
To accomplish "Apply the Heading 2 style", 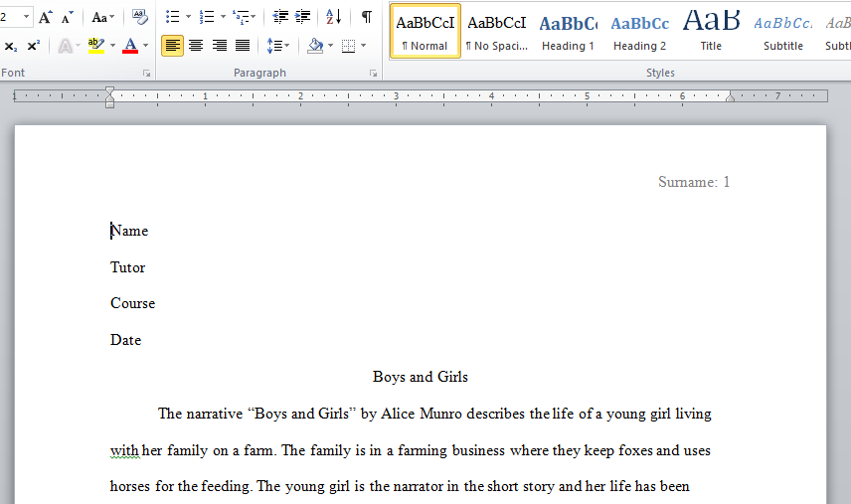I will 640,31.
